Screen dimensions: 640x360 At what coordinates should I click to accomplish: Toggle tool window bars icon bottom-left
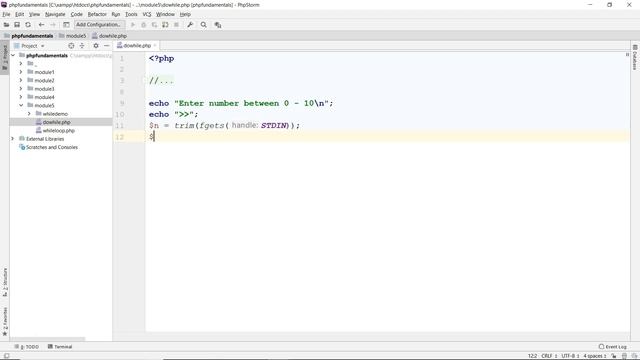coord(6,356)
